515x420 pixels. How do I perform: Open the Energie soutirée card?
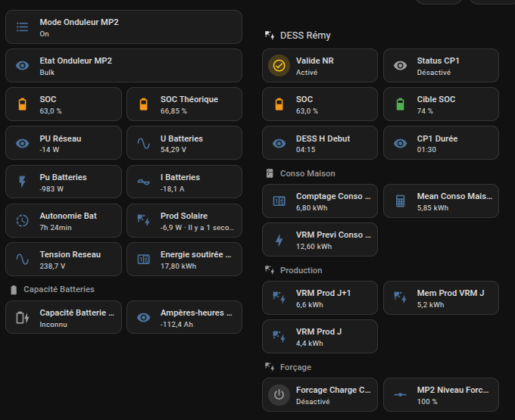pyautogui.click(x=184, y=259)
